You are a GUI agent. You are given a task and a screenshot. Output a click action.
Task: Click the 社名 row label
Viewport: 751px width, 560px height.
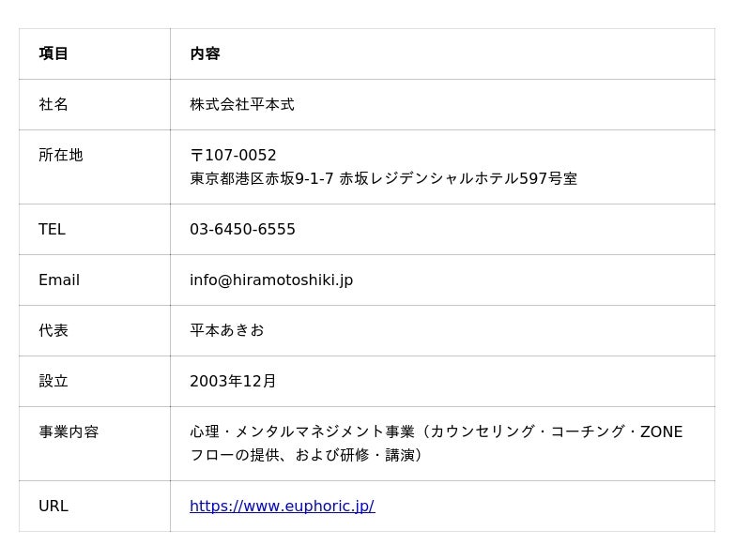pyautogui.click(x=54, y=104)
